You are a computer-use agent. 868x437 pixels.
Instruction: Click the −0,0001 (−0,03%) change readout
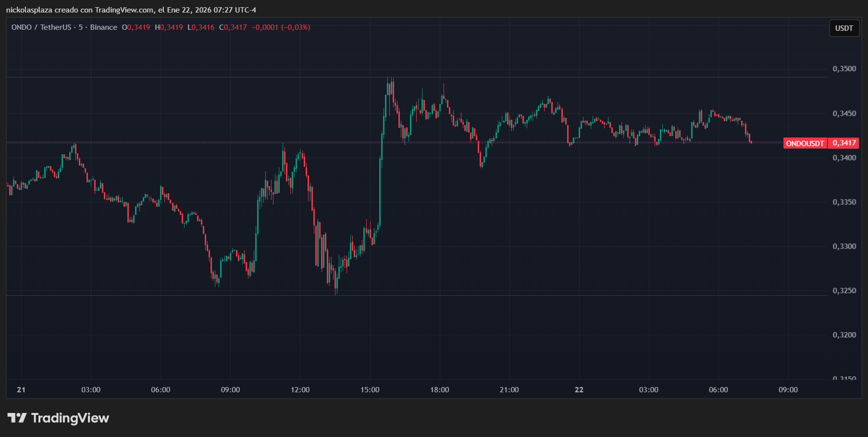281,27
